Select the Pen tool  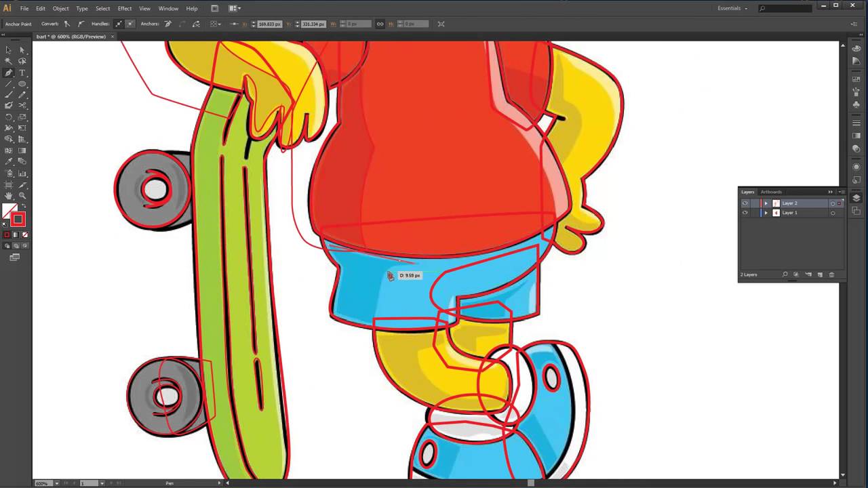tap(9, 73)
